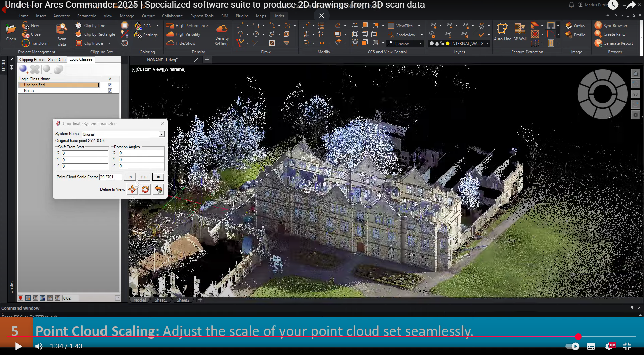Click the Watch Later clock icon
Image resolution: width=644 pixels, height=355 pixels.
coord(613,5)
